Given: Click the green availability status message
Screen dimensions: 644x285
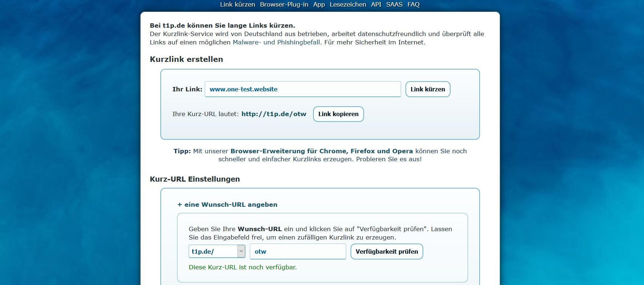Looking at the screenshot, I should 243,267.
